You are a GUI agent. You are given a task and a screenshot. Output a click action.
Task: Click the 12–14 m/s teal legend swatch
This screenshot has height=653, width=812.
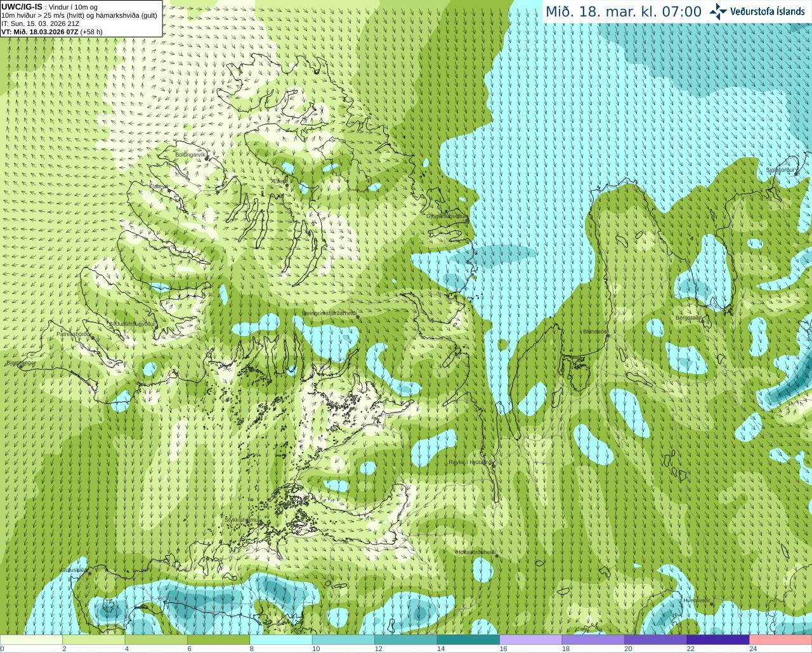(x=406, y=640)
